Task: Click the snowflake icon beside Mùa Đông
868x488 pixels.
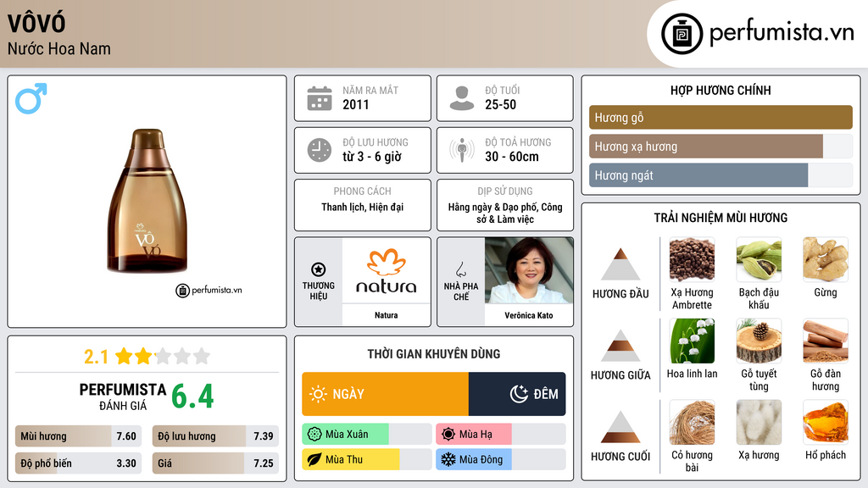Action: [448, 460]
